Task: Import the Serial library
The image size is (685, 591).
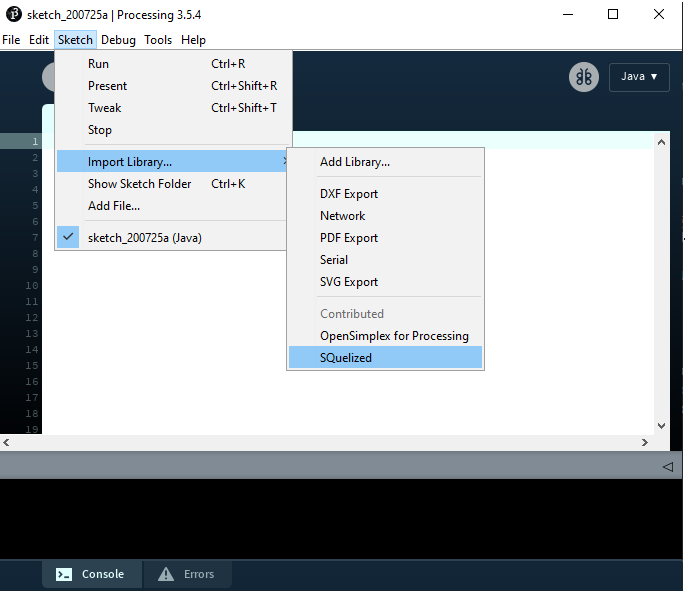Action: [x=385, y=260]
